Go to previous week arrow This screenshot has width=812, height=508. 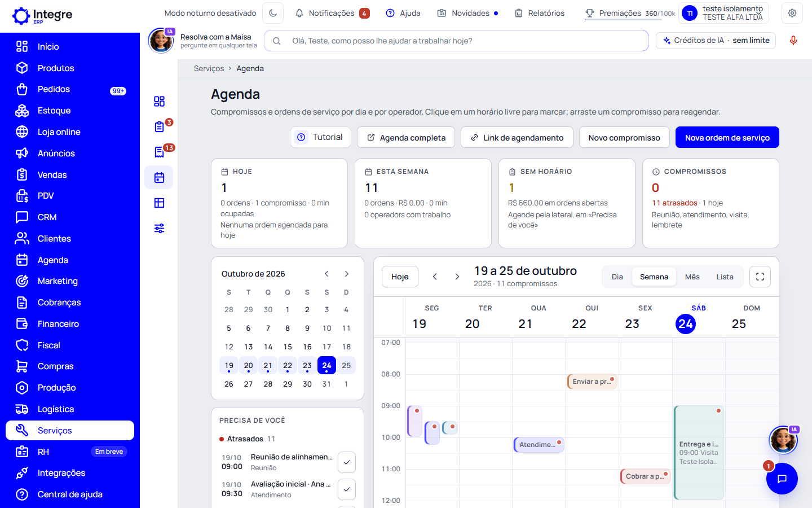coord(435,277)
